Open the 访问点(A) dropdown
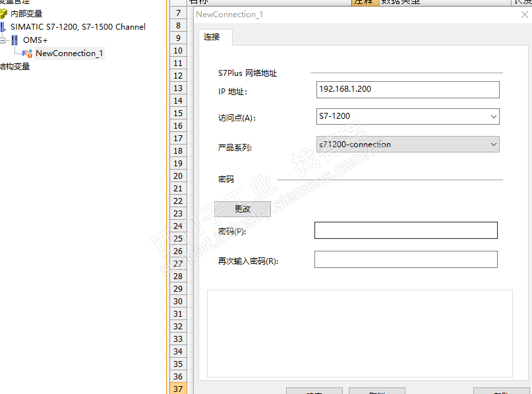532x394 pixels. click(493, 117)
